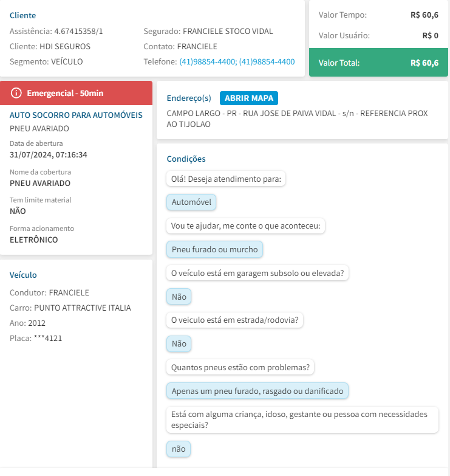Select the Automóvel answer chip
Screen dimensions: 450x476
click(x=191, y=202)
